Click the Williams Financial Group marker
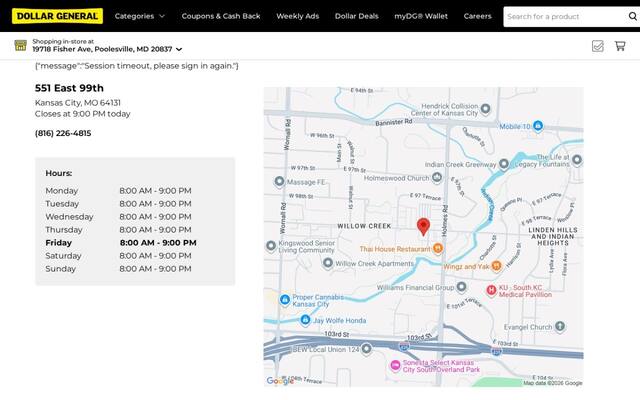Image resolution: width=640 pixels, height=400 pixels. tap(461, 287)
